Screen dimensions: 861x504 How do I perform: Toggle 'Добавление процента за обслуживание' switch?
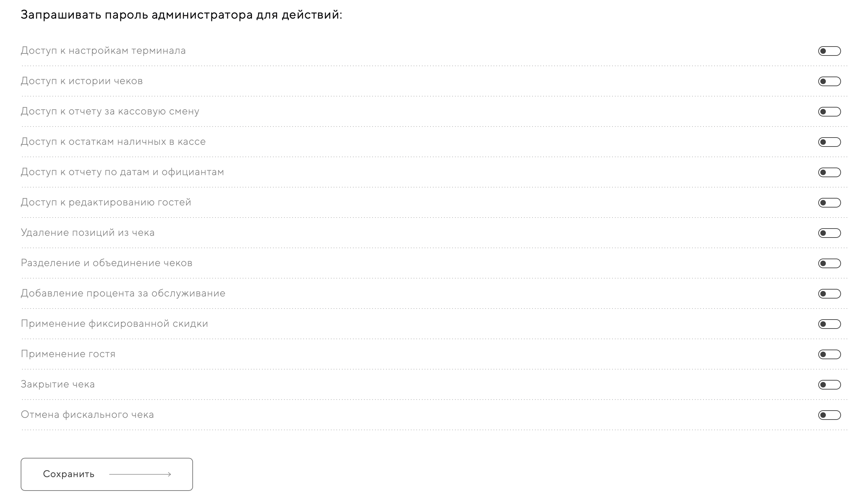(x=829, y=294)
